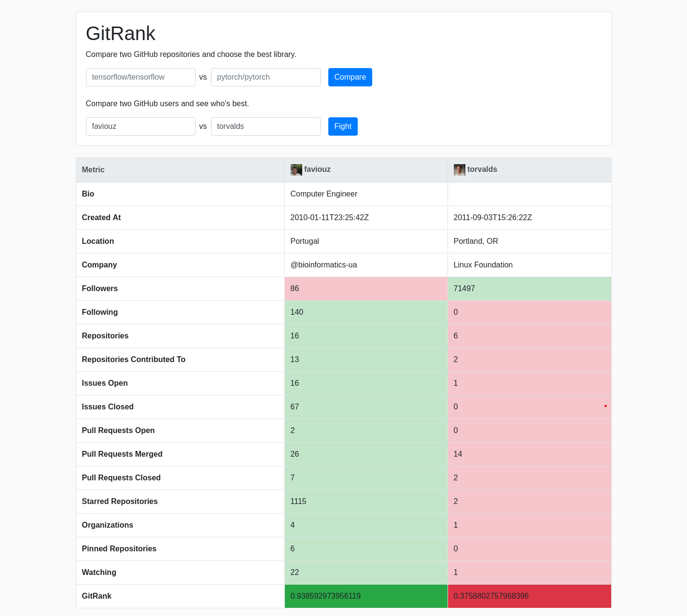This screenshot has width=687, height=616.
Task: Click the Following row label
Action: (100, 312)
